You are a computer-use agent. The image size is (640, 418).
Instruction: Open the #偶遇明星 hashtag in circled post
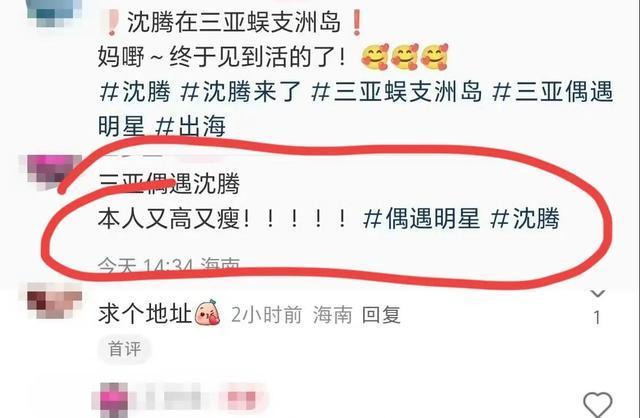click(421, 218)
